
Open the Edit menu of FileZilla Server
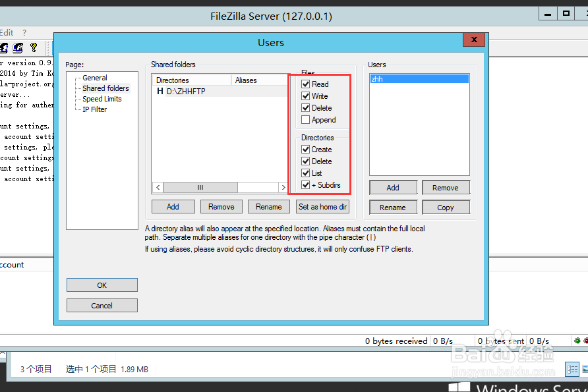[7, 32]
